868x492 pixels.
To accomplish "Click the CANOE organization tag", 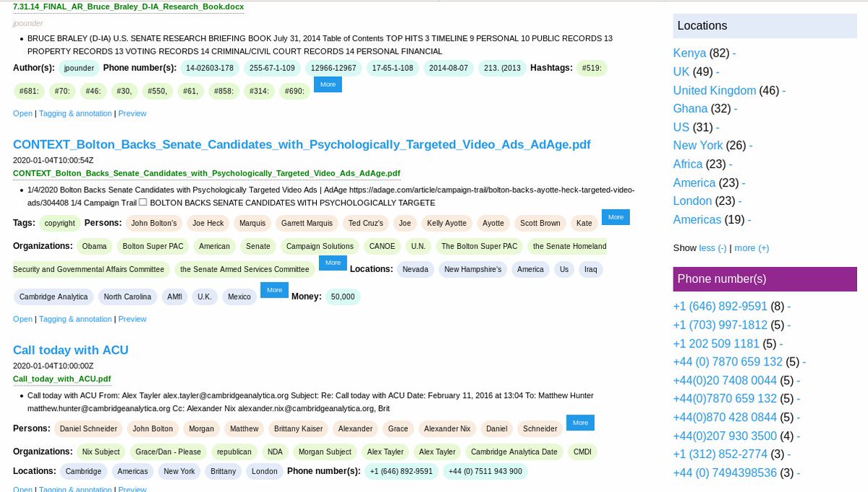I will 382,246.
